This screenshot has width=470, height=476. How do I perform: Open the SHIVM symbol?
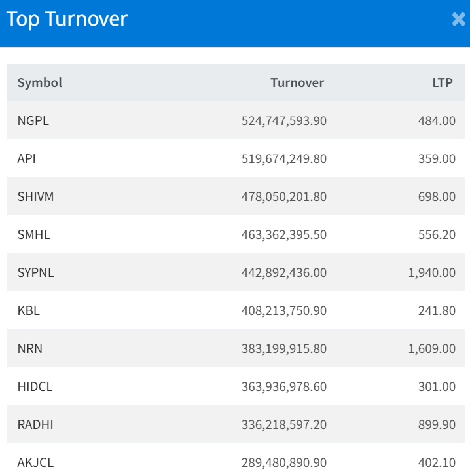pyautogui.click(x=35, y=196)
